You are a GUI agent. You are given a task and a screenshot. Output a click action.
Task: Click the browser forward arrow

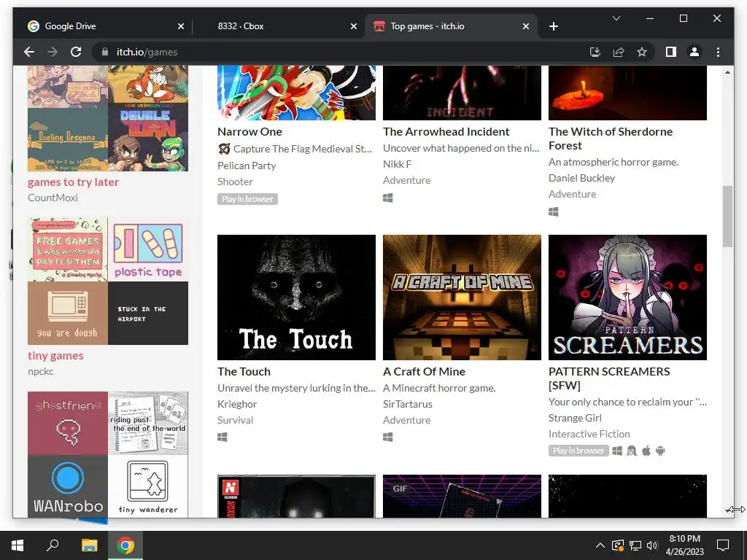pyautogui.click(x=53, y=52)
